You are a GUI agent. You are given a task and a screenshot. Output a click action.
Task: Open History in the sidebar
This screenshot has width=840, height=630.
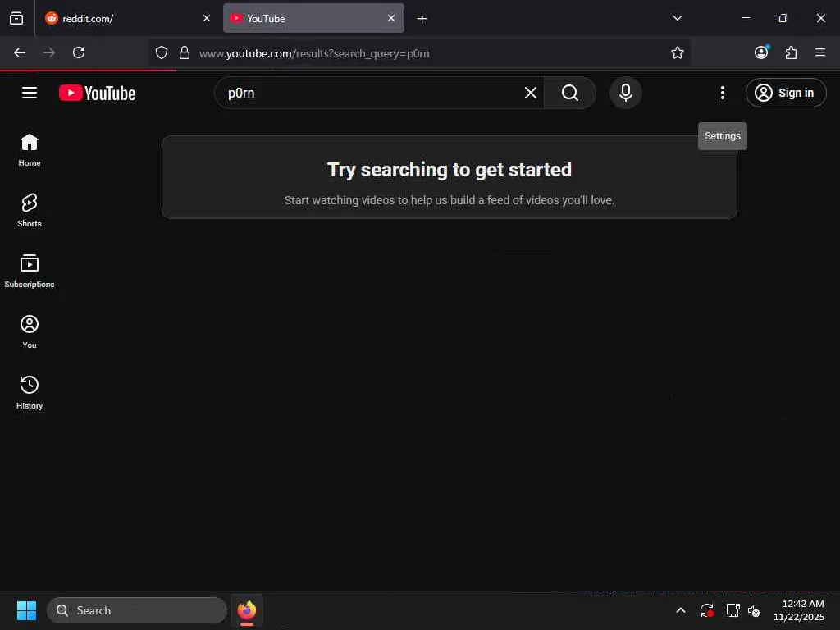tap(30, 392)
